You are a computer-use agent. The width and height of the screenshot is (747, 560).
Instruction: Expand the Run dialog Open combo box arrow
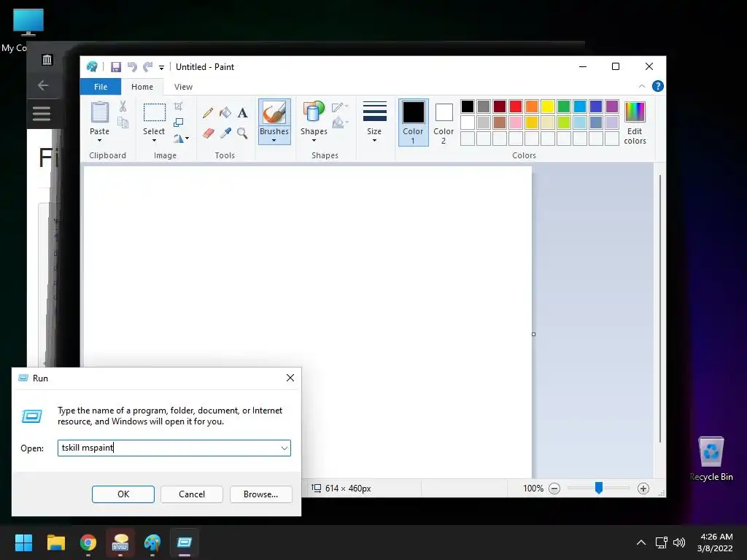[x=284, y=448]
